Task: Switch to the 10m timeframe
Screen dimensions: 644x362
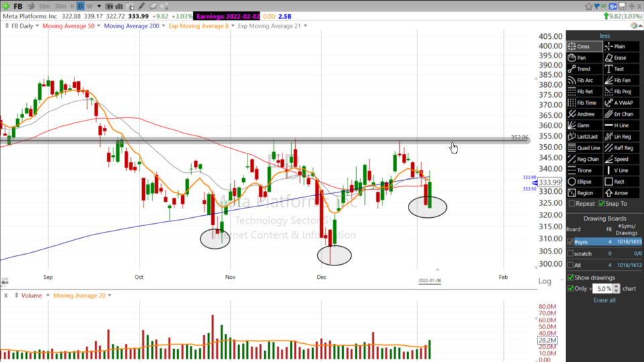Action: pos(44,6)
